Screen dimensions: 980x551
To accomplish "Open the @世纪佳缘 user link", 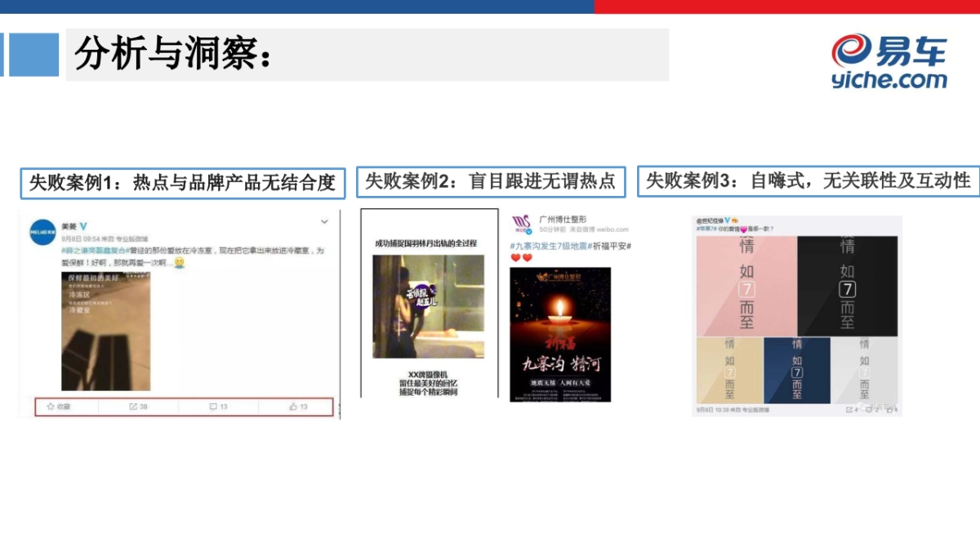I will click(x=710, y=220).
